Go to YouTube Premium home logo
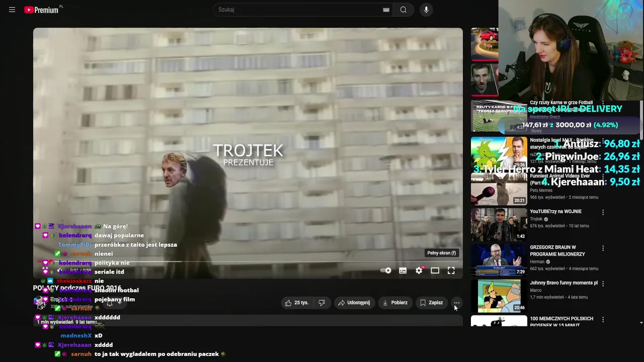 pos(42,10)
